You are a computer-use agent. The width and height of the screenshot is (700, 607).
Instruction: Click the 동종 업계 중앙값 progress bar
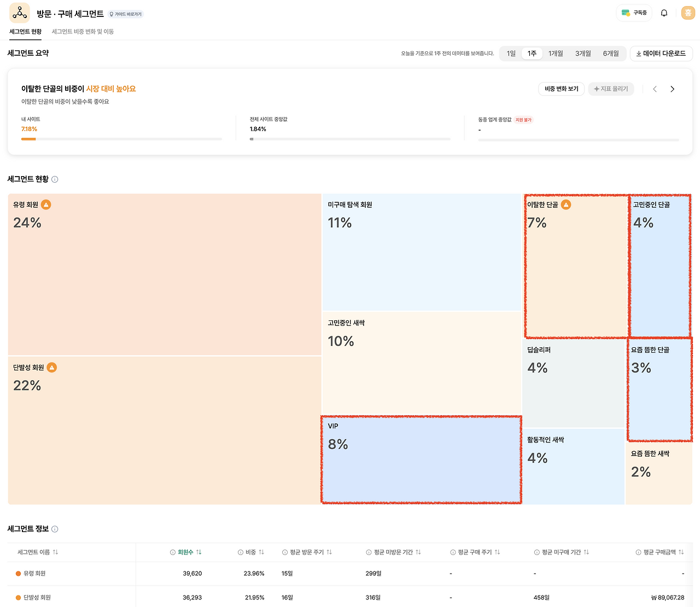click(x=579, y=140)
